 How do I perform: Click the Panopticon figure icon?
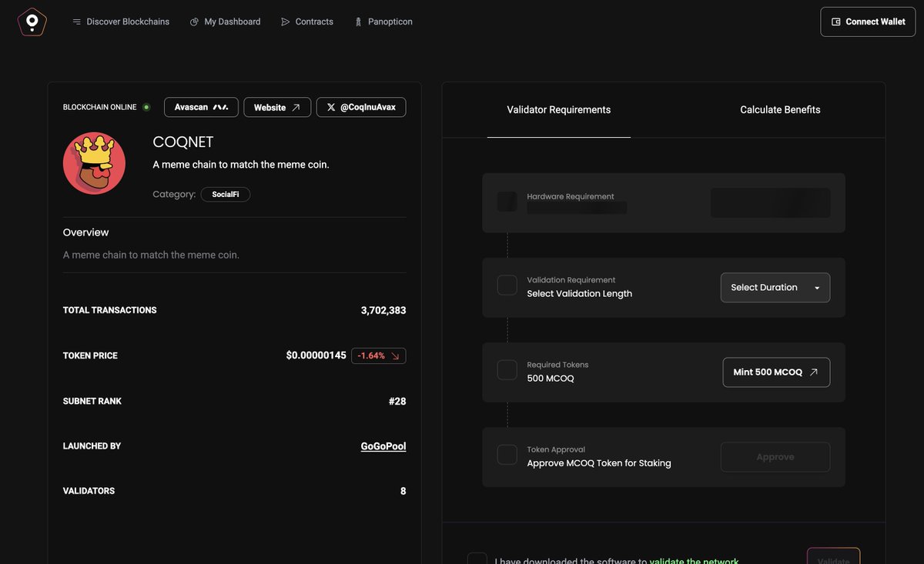pyautogui.click(x=358, y=22)
